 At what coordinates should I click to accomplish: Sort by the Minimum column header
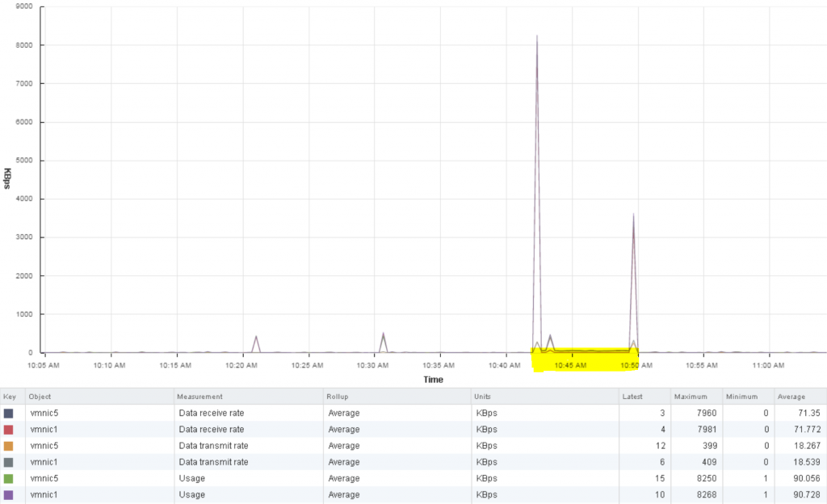pos(741,397)
